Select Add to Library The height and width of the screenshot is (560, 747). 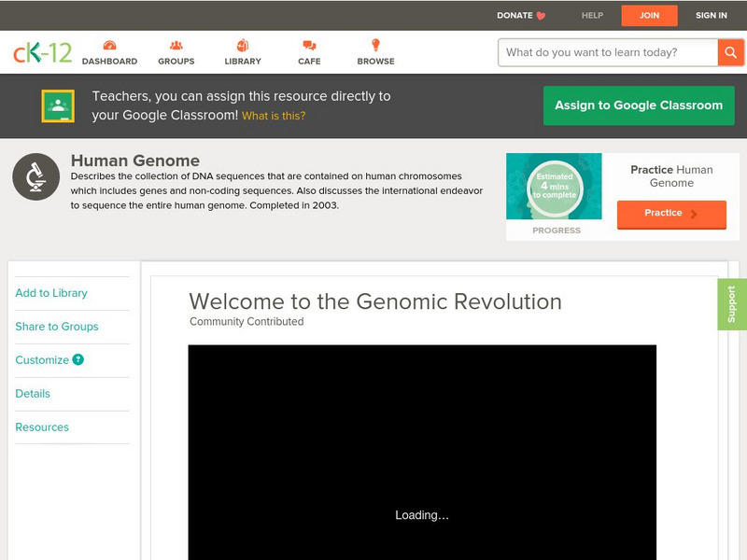point(51,293)
